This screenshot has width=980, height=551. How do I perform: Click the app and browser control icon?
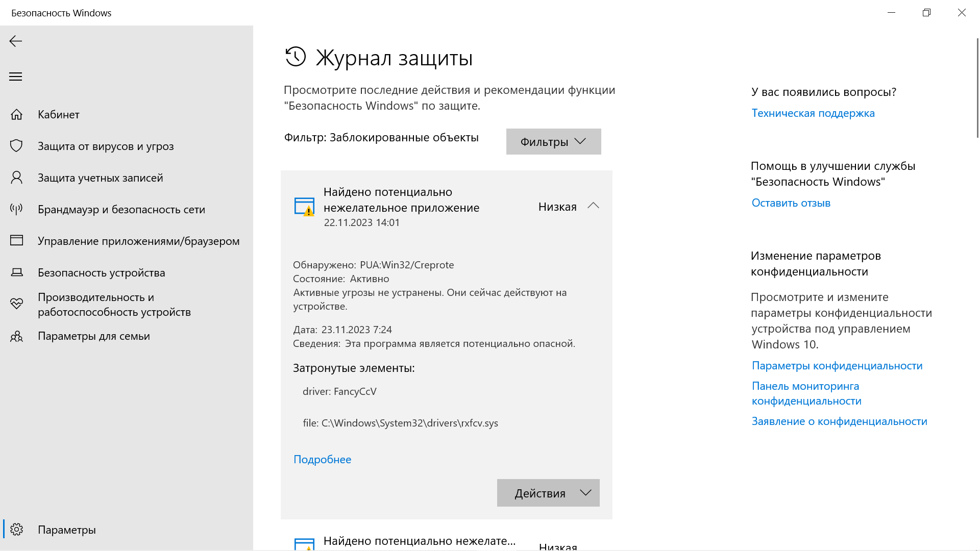click(16, 240)
